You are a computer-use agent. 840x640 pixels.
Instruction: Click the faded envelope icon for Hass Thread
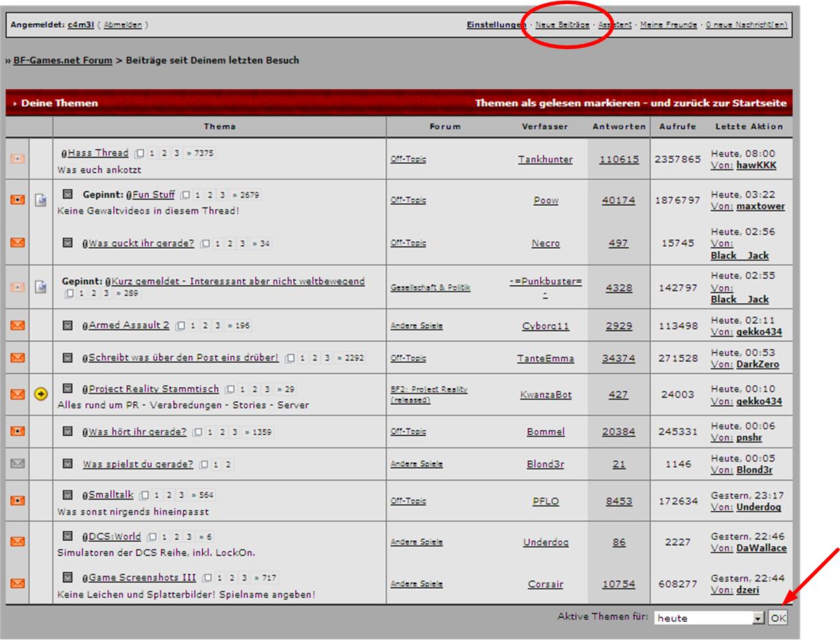[x=18, y=158]
